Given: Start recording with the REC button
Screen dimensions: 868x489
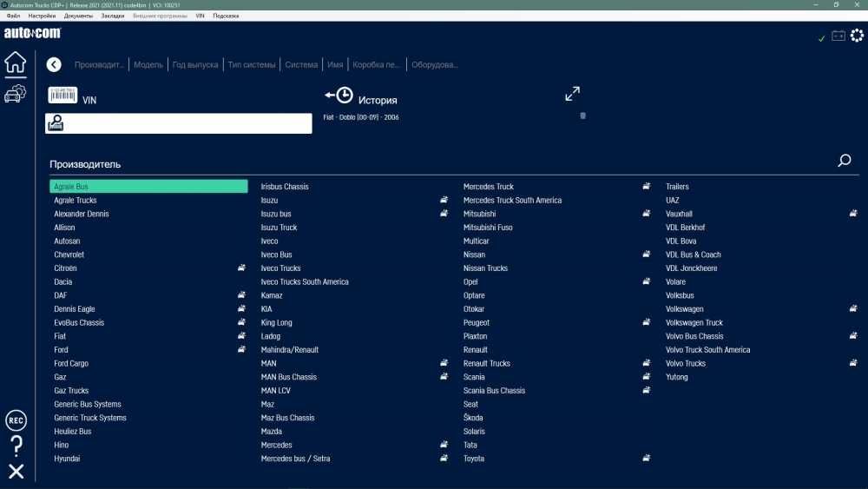Looking at the screenshot, I should [16, 420].
